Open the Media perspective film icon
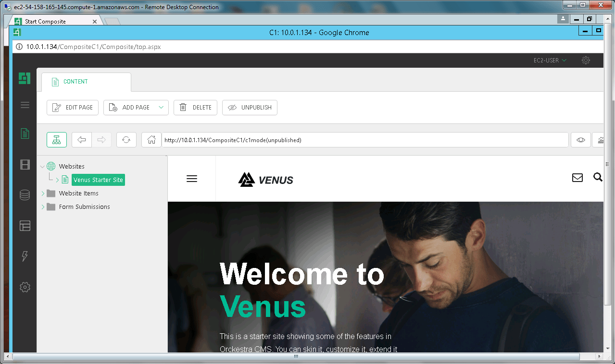Screen dimensions: 615x364 (25, 165)
